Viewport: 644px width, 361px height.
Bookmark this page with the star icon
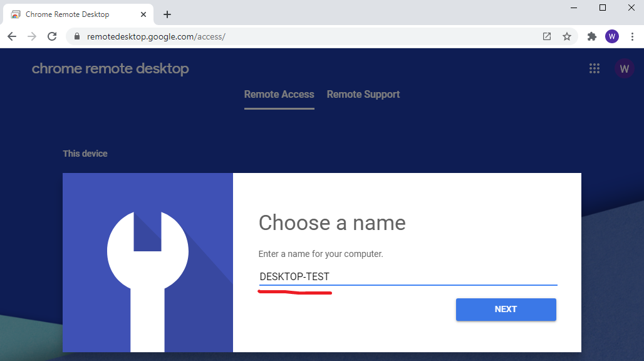[567, 36]
